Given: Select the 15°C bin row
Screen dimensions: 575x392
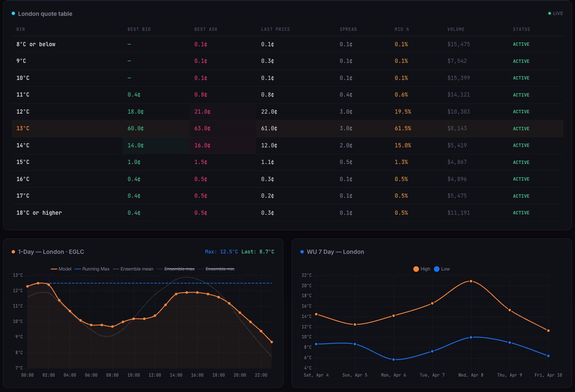Looking at the screenshot, I should (x=287, y=162).
